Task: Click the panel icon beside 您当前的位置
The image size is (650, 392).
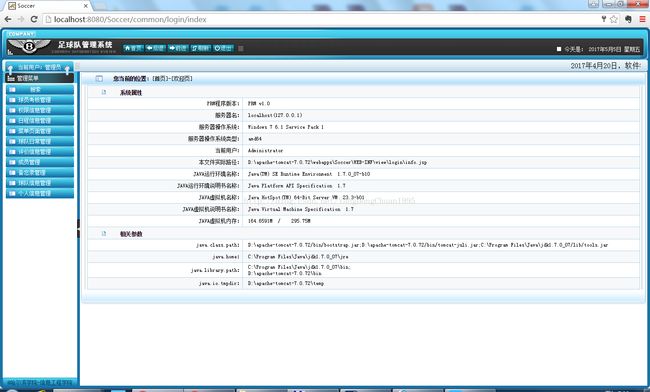Action: tap(99, 78)
